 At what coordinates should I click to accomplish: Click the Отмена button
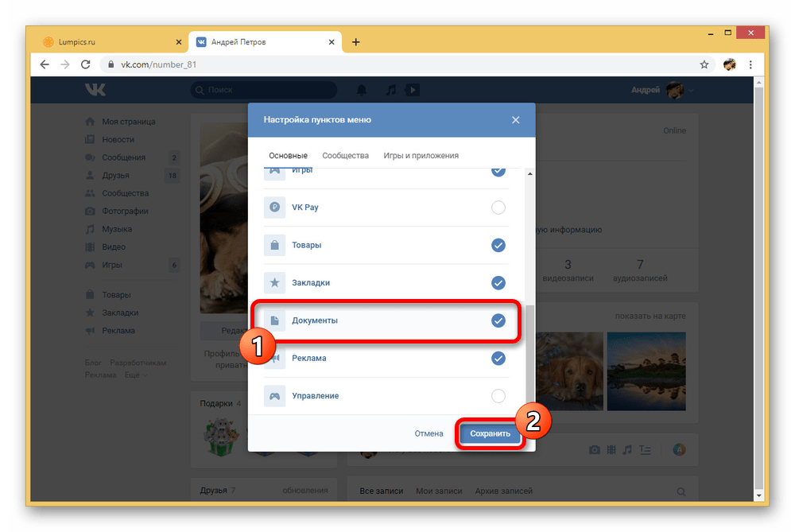pos(429,433)
